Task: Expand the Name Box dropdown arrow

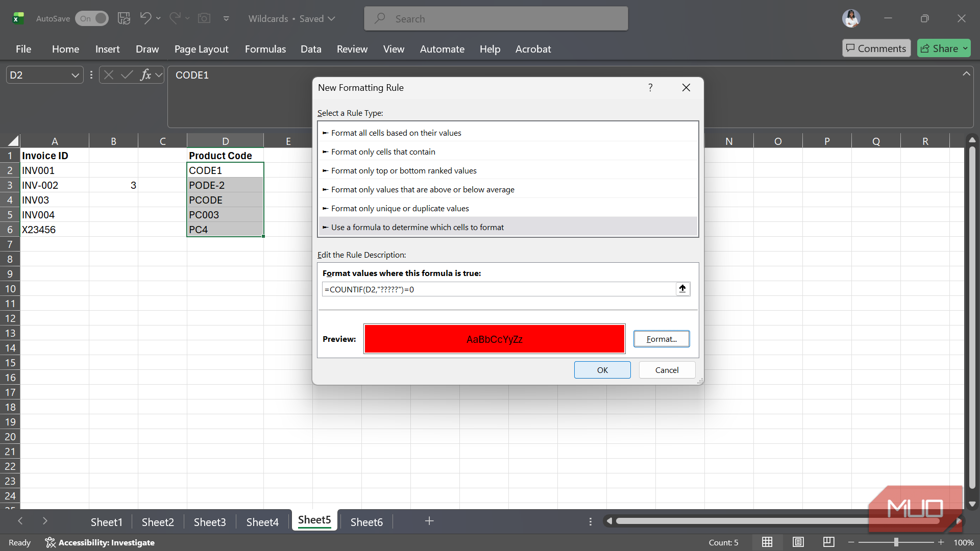Action: point(75,76)
